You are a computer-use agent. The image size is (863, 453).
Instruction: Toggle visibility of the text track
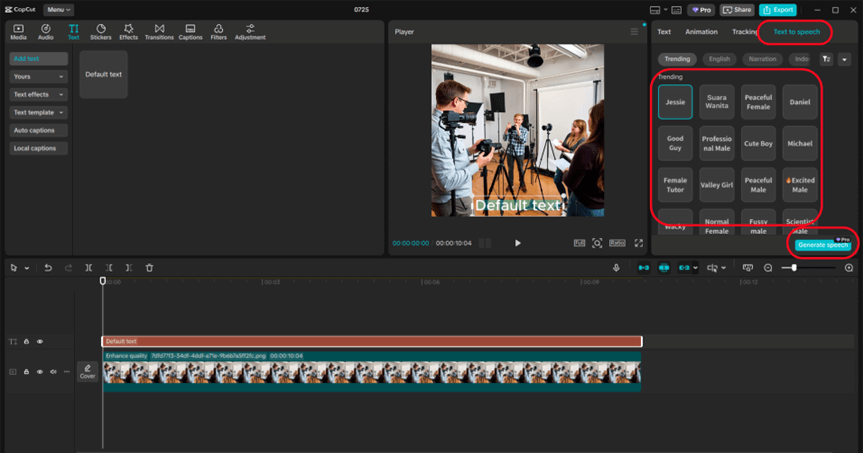pos(40,342)
